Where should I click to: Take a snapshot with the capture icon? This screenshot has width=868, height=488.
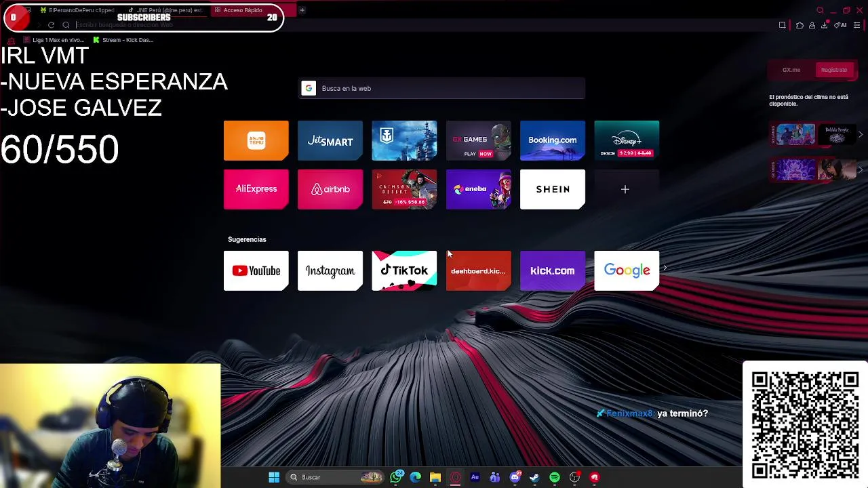(782, 25)
